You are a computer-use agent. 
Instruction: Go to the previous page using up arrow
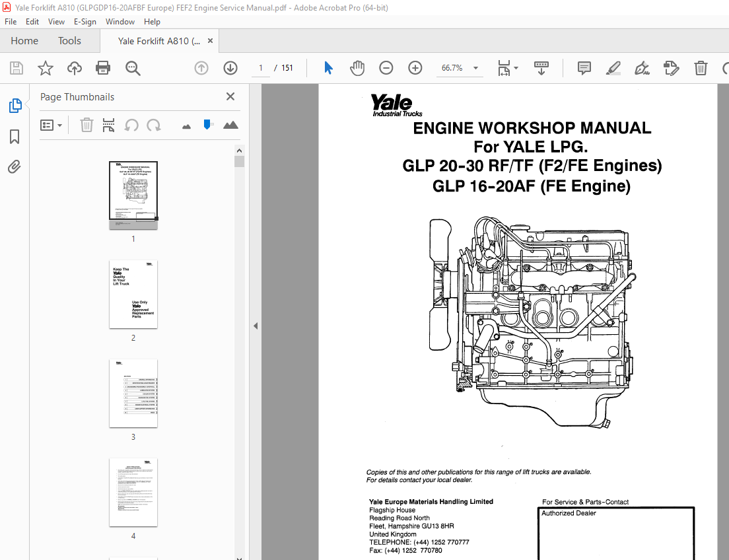tap(201, 69)
